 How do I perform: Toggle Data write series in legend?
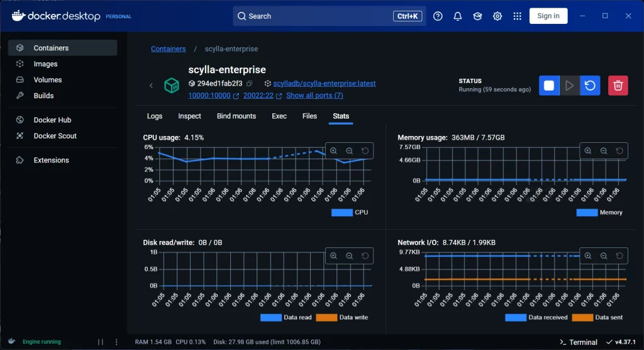pyautogui.click(x=342, y=317)
